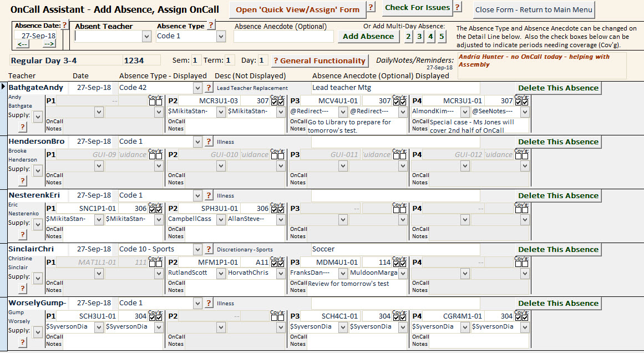Image resolution: width=644 pixels, height=353 pixels.
Task: Click Check For Issues button
Action: [417, 7]
